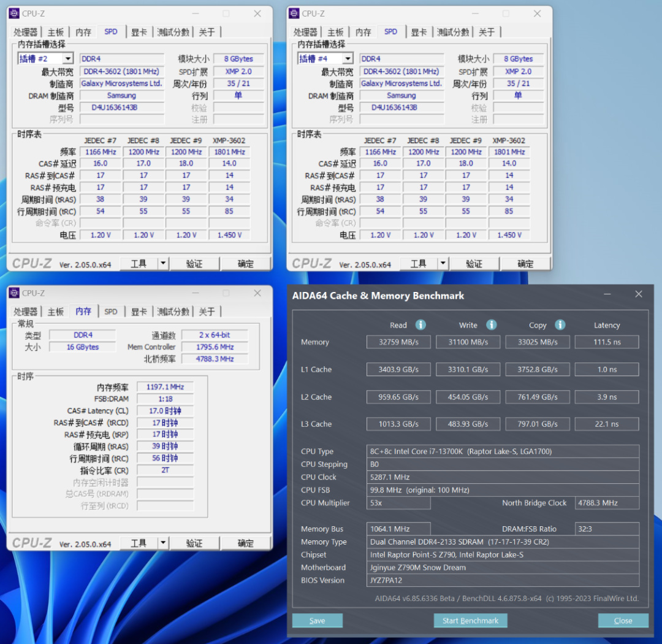Click L2 Cache Write value 454.05 GB/s
This screenshot has width=662, height=644.
coord(468,397)
